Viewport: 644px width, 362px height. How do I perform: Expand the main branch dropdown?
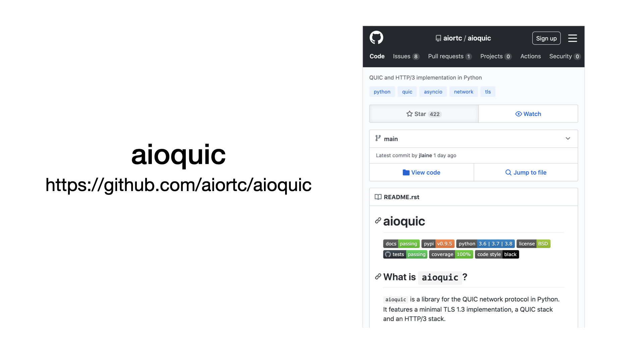tap(568, 139)
